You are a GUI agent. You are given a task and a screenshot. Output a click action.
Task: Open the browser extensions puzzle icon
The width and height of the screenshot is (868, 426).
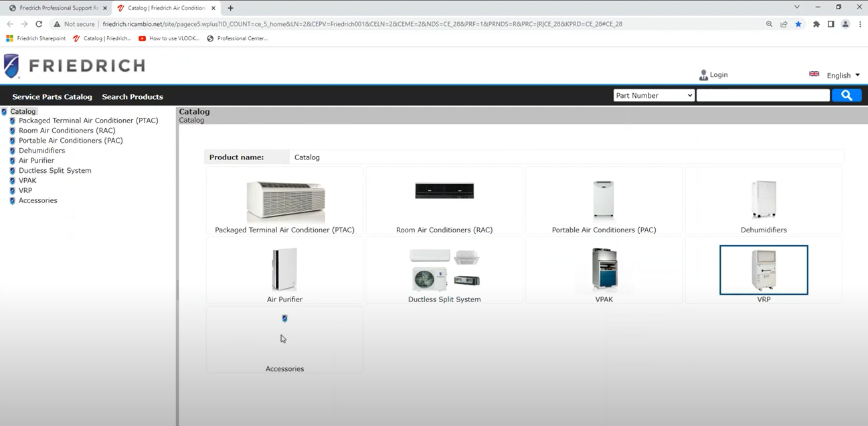(x=816, y=24)
